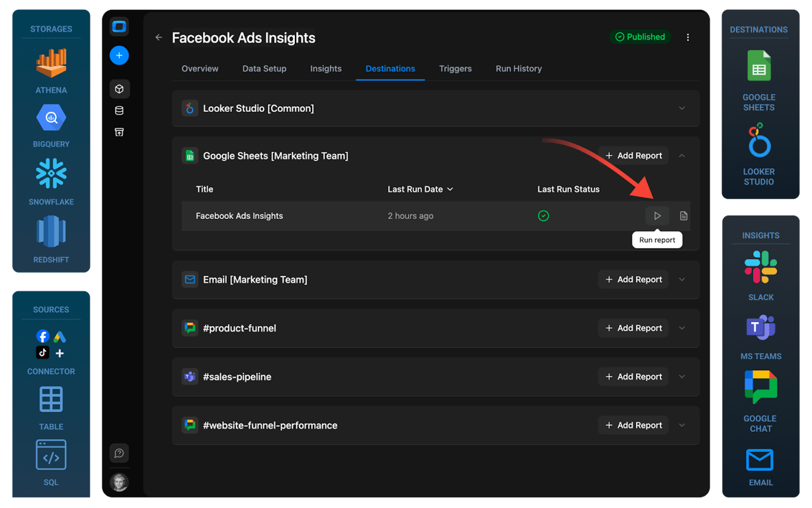Add Report to #sales-pipeline
812x508 pixels.
(633, 377)
